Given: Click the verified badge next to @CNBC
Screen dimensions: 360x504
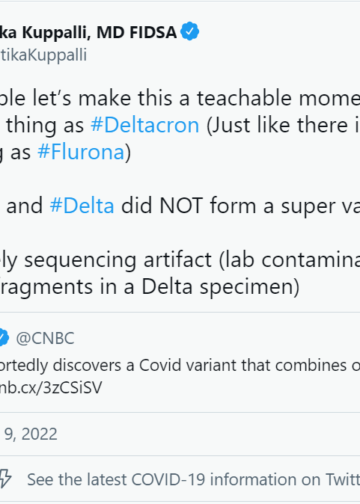Looking at the screenshot, I should [x=4, y=338].
